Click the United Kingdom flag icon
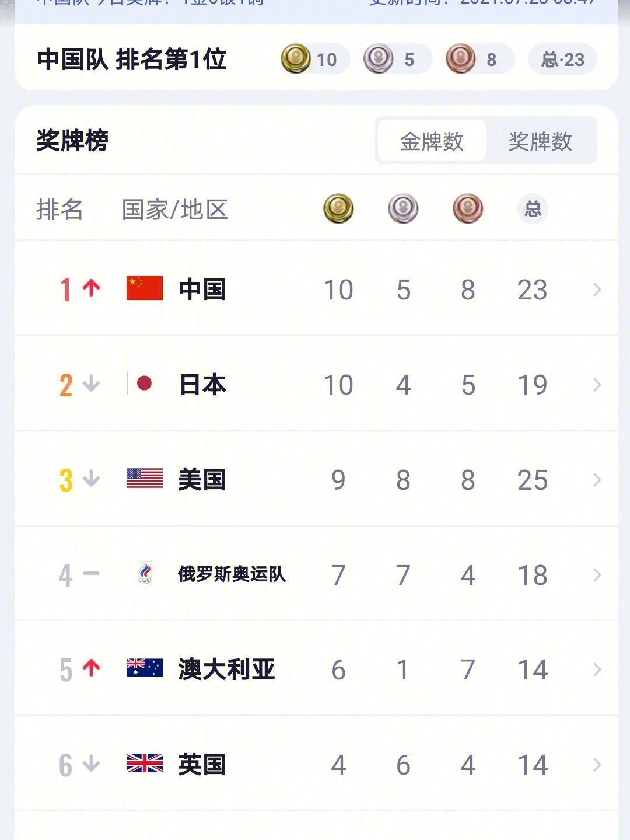 (x=145, y=764)
